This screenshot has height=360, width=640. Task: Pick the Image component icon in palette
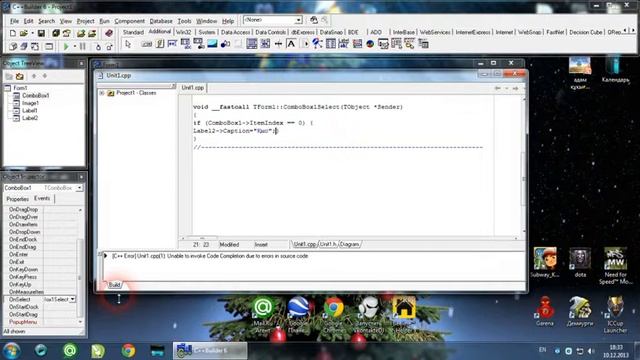212,44
